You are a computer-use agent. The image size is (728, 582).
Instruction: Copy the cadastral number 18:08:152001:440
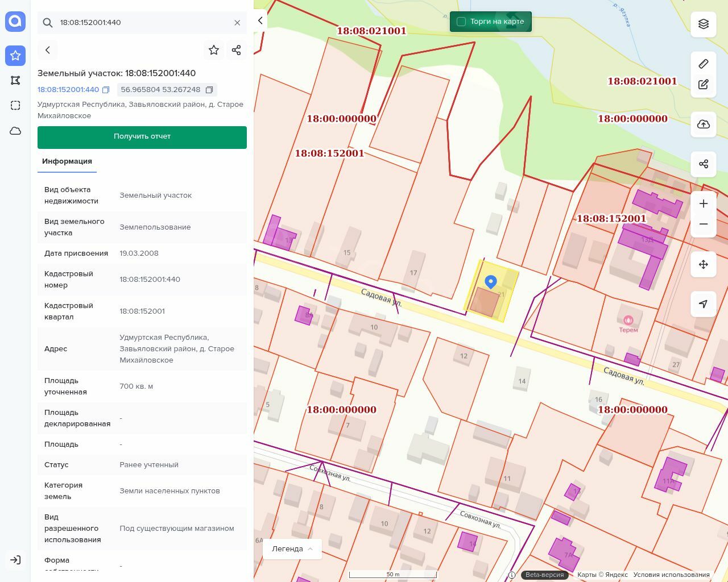106,90
